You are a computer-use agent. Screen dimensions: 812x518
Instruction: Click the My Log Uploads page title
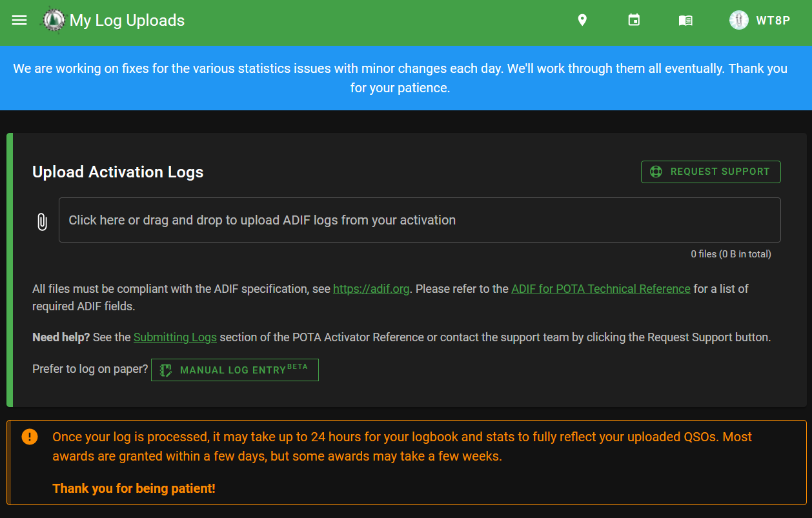pyautogui.click(x=127, y=21)
